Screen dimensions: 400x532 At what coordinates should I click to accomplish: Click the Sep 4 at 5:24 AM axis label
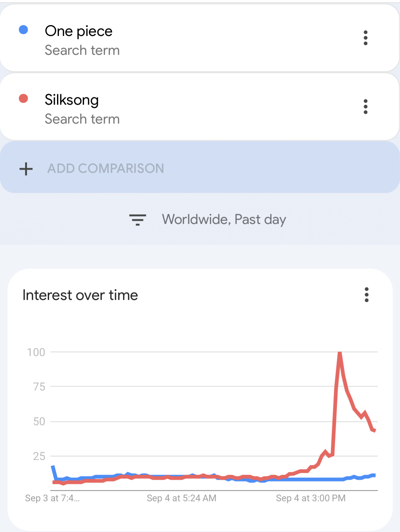[181, 498]
